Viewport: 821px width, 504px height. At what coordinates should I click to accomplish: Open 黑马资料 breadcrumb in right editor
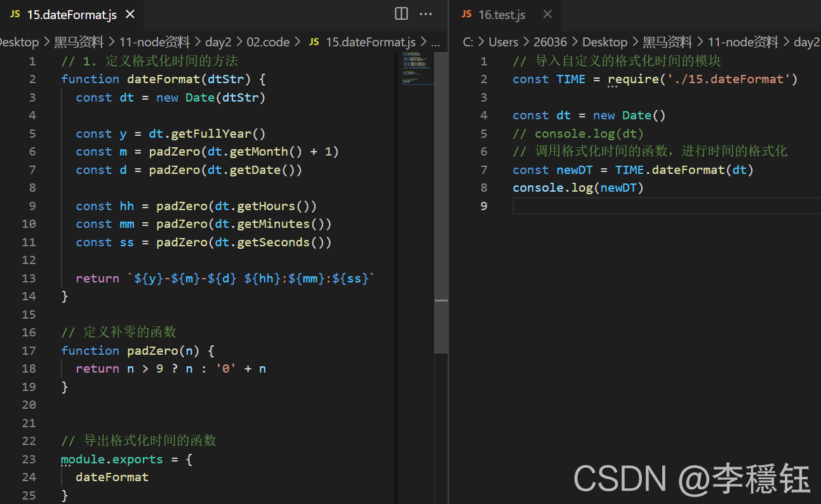click(667, 42)
